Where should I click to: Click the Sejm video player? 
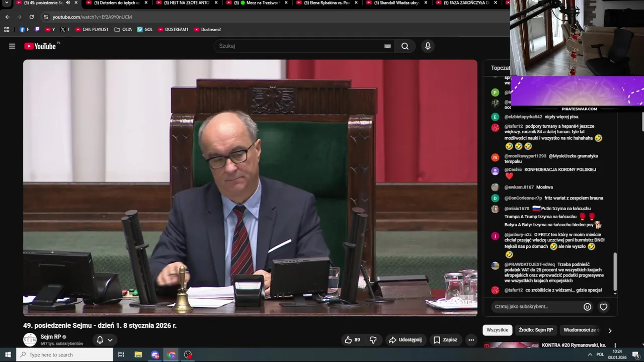pyautogui.click(x=250, y=188)
